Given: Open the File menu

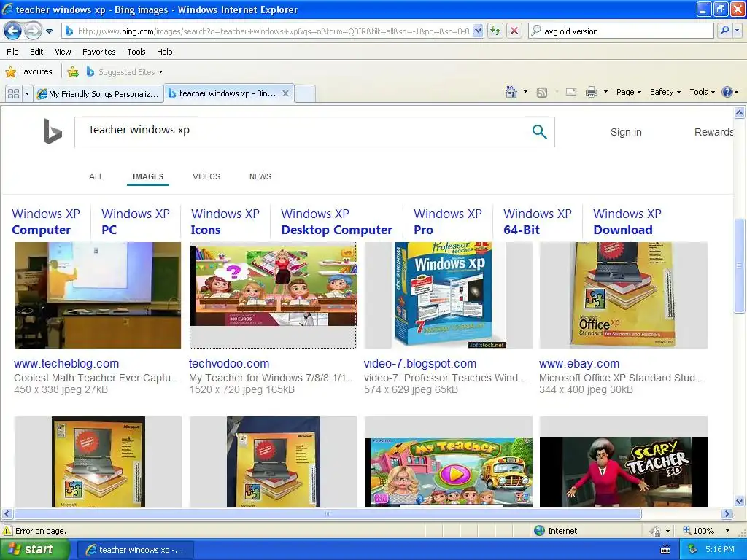Looking at the screenshot, I should pos(13,52).
